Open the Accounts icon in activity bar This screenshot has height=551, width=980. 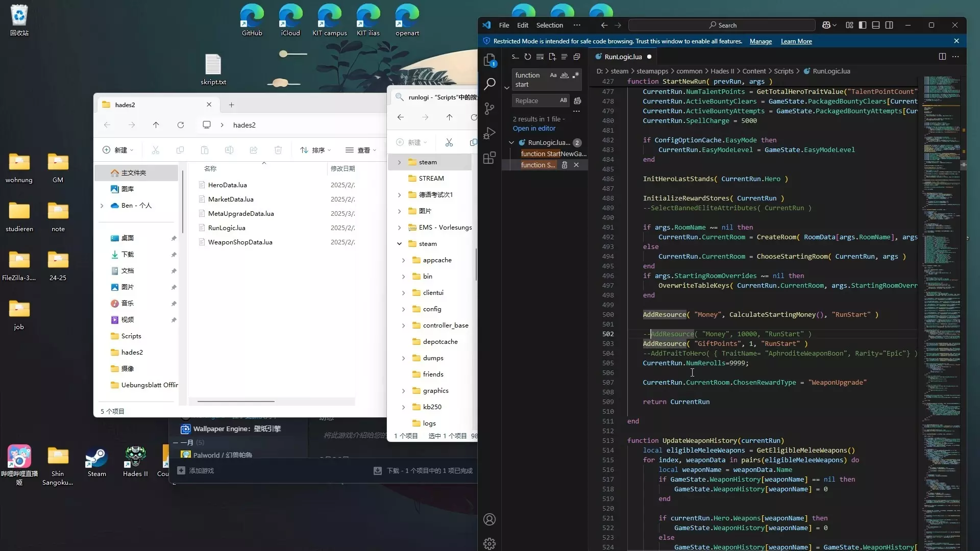tap(489, 519)
